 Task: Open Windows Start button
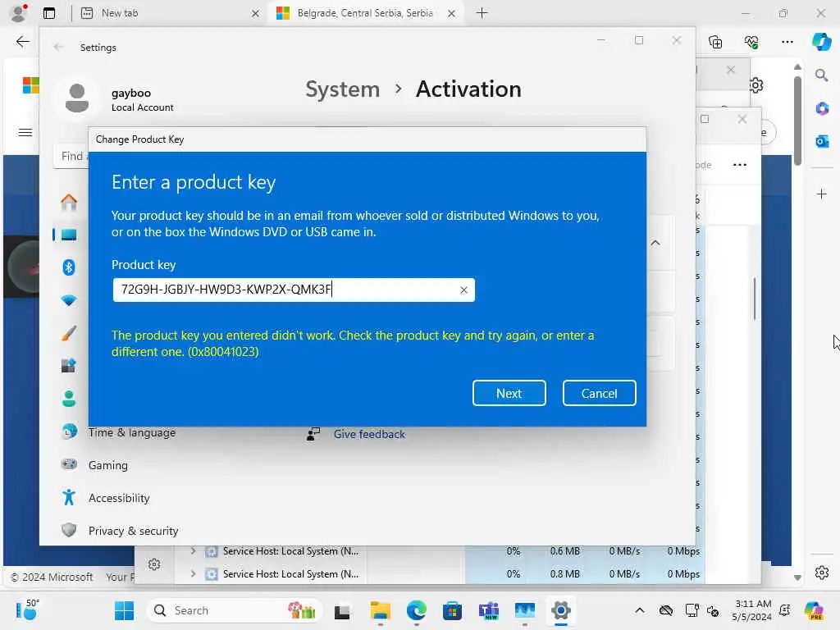click(x=125, y=610)
